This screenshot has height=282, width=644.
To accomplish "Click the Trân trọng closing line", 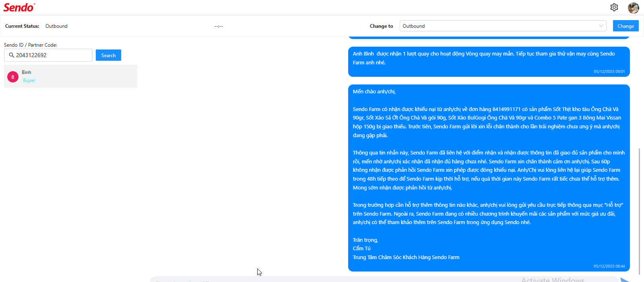I will point(365,240).
